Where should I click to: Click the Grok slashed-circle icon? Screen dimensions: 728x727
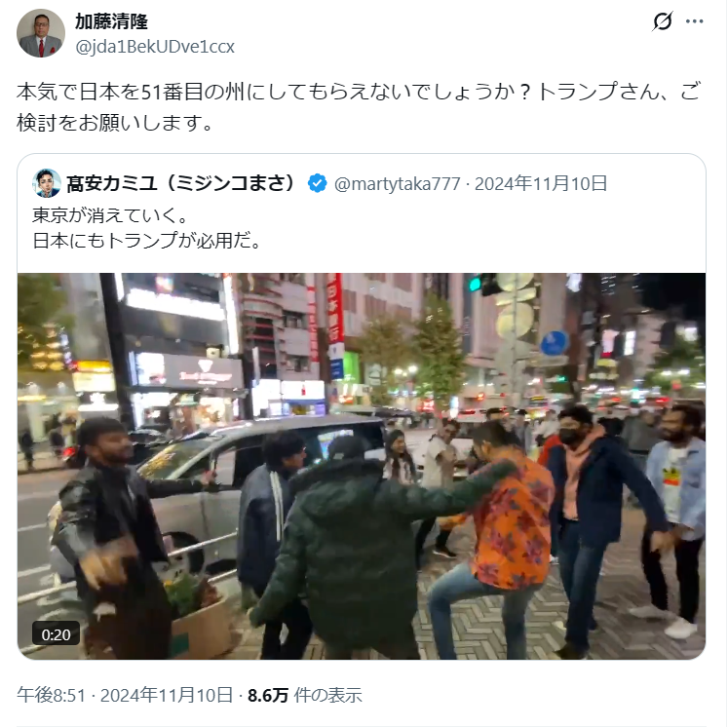[662, 21]
